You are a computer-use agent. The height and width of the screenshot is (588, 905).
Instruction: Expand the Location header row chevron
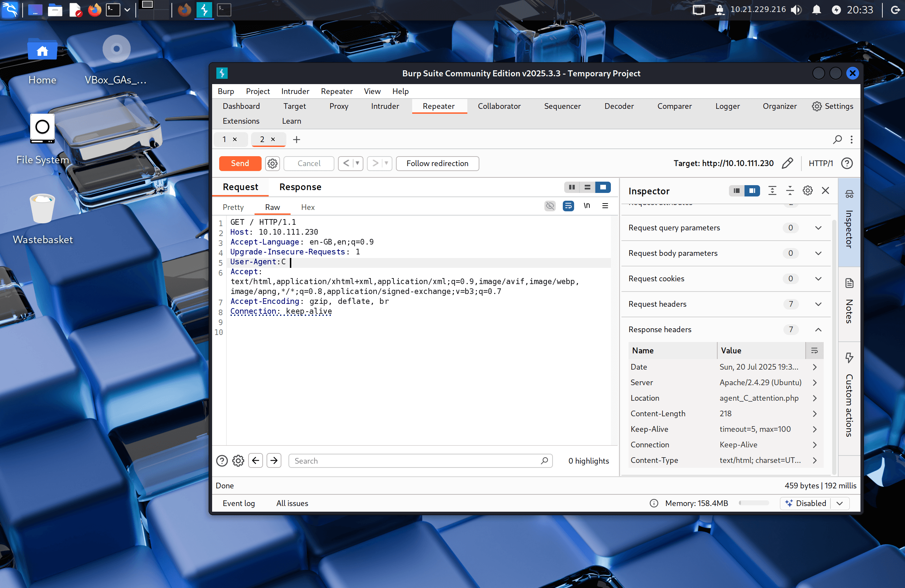pyautogui.click(x=814, y=398)
